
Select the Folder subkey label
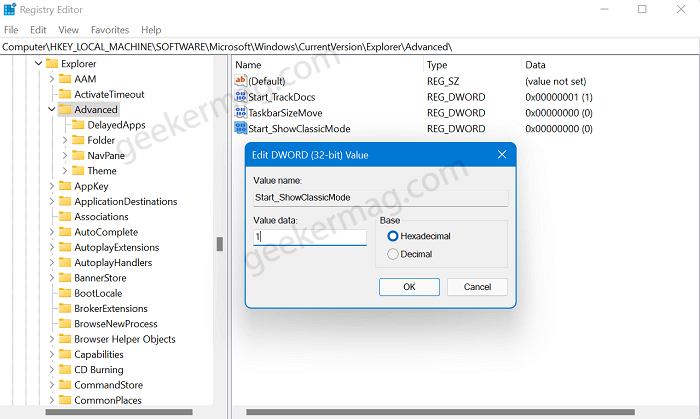(x=101, y=140)
